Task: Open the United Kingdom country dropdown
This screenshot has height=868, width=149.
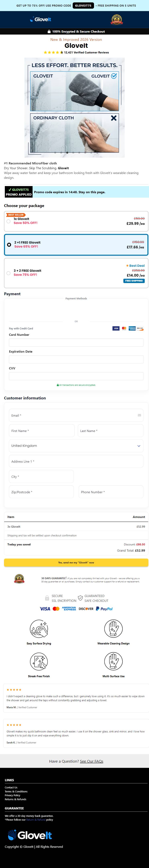Action: (76, 446)
